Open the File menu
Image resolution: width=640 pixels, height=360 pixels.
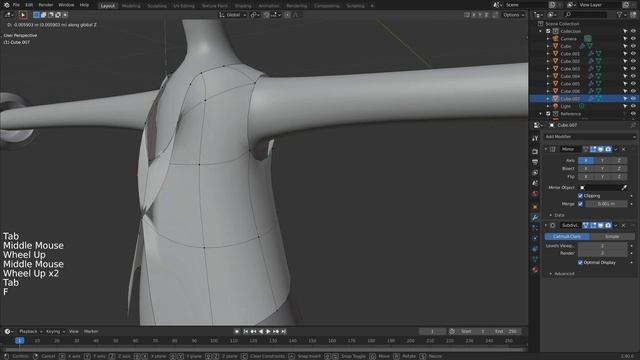(x=16, y=5)
